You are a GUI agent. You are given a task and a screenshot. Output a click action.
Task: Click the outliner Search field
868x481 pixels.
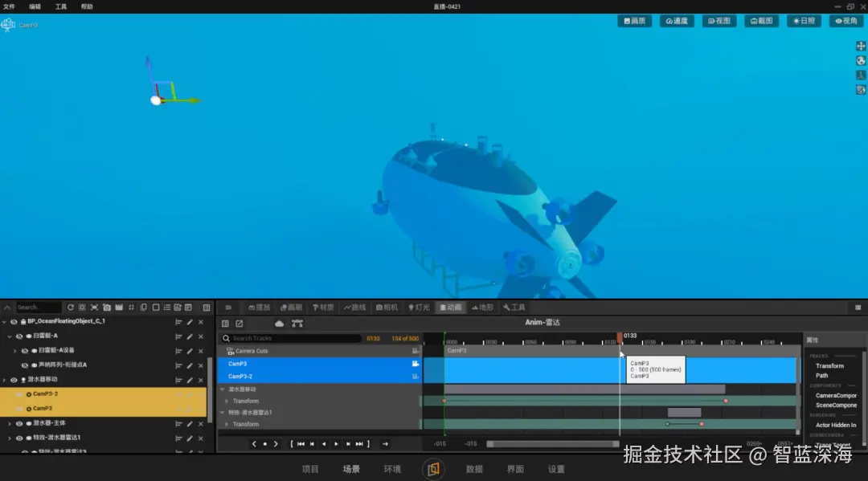(38, 308)
